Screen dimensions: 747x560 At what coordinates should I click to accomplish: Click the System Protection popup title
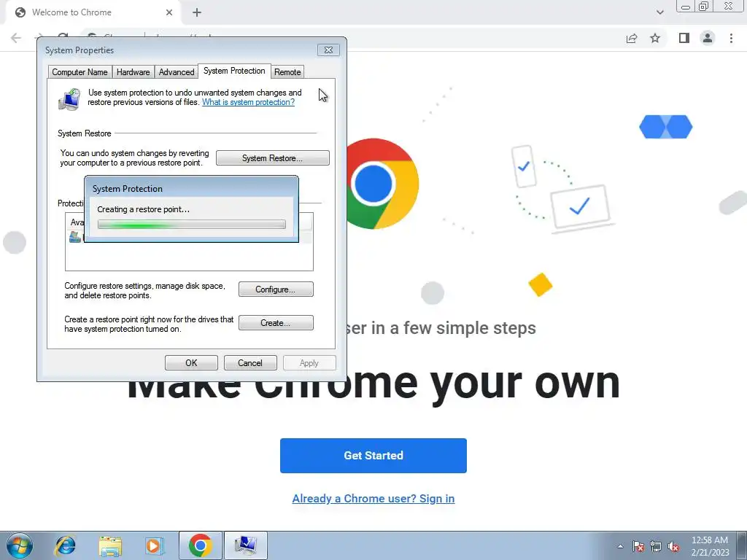(x=127, y=189)
